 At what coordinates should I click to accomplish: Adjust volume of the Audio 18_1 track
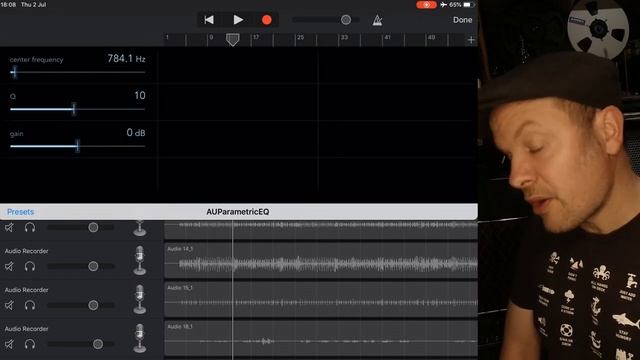[x=98, y=344]
